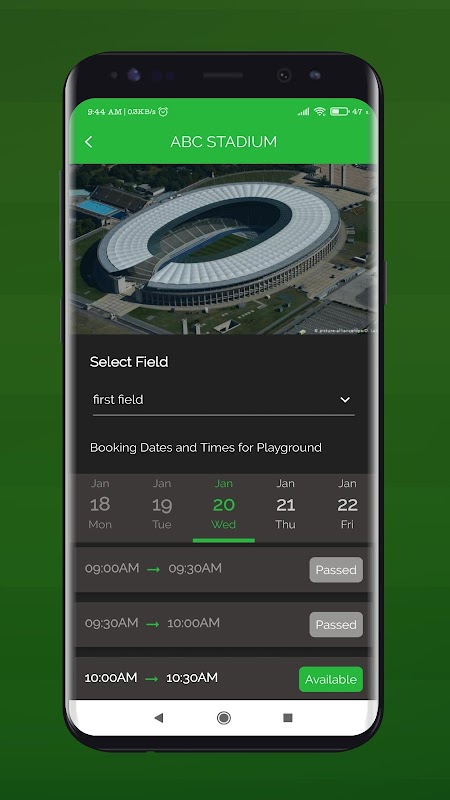Select the Jan 21 Thu date
This screenshot has width=450, height=800.
[285, 504]
